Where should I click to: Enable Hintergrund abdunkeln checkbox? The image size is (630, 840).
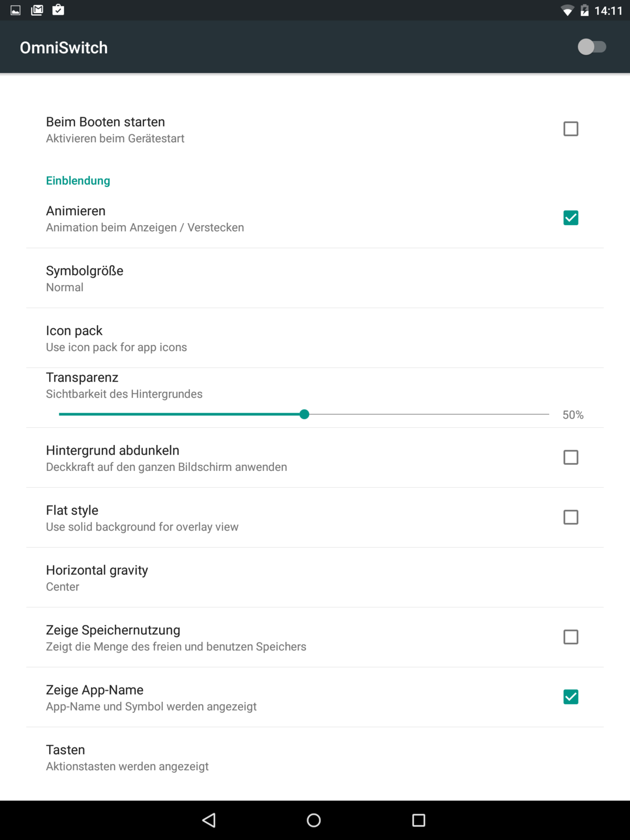571,457
